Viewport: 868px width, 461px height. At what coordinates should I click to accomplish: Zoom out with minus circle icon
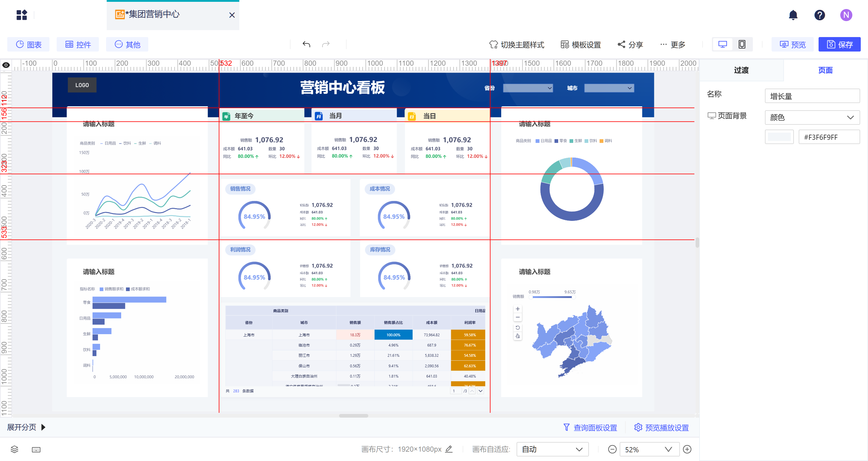(612, 449)
